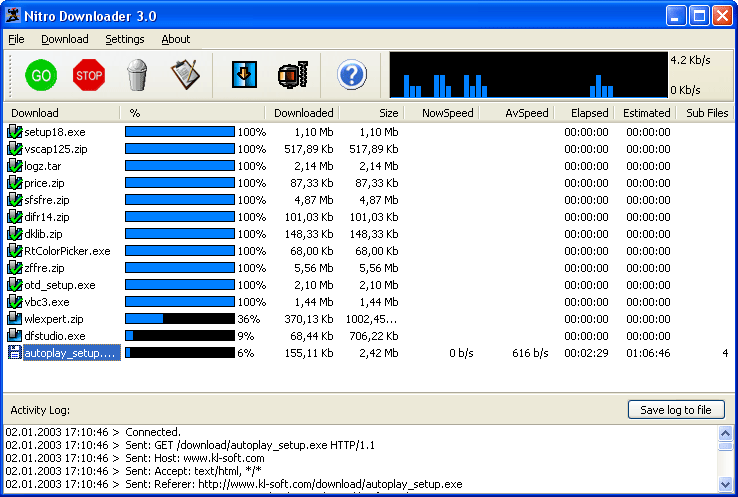This screenshot has width=738, height=497.
Task: Click the 'Connected.' log entry
Action: pos(153,432)
